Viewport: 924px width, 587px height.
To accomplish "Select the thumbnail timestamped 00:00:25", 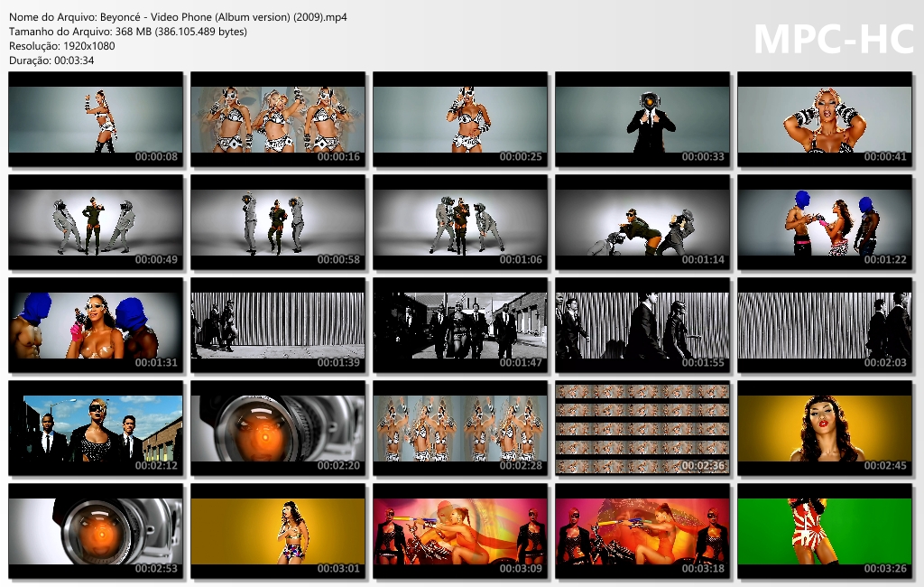I will click(x=460, y=120).
